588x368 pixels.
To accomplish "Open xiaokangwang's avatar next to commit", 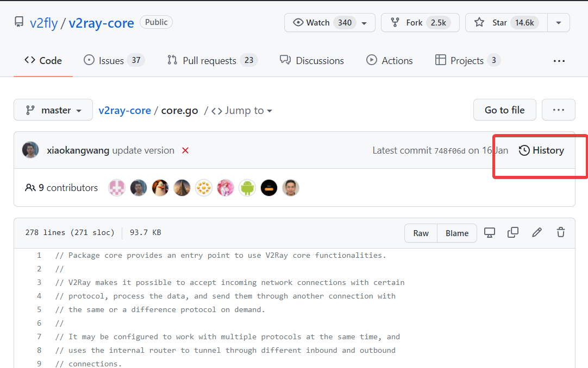I will click(x=30, y=150).
